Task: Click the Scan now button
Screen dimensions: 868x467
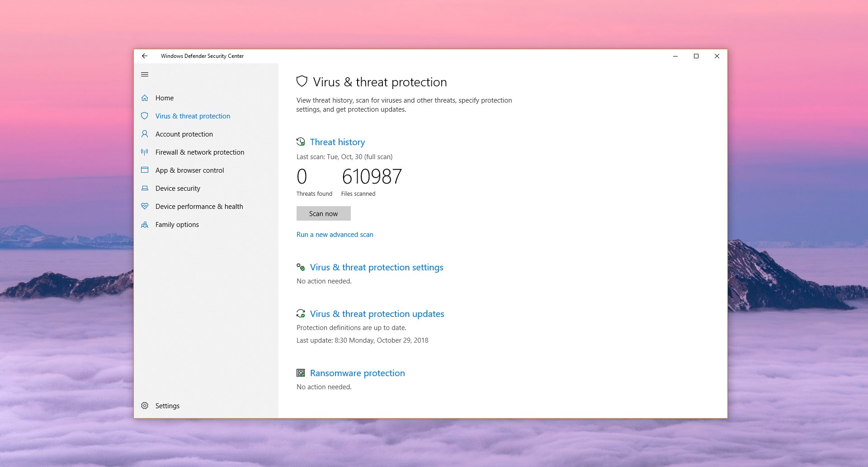Action: (324, 213)
